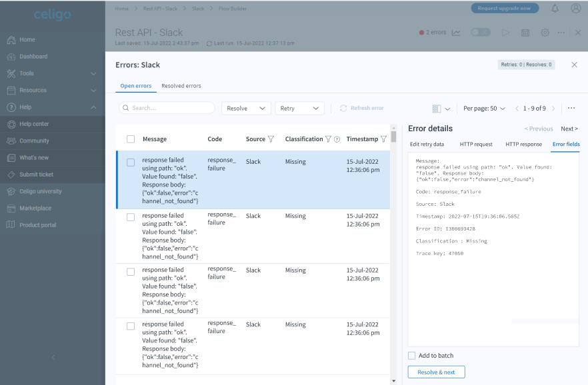Open the Resolve dropdown
Viewport: 588px width, 385px height.
pos(245,108)
